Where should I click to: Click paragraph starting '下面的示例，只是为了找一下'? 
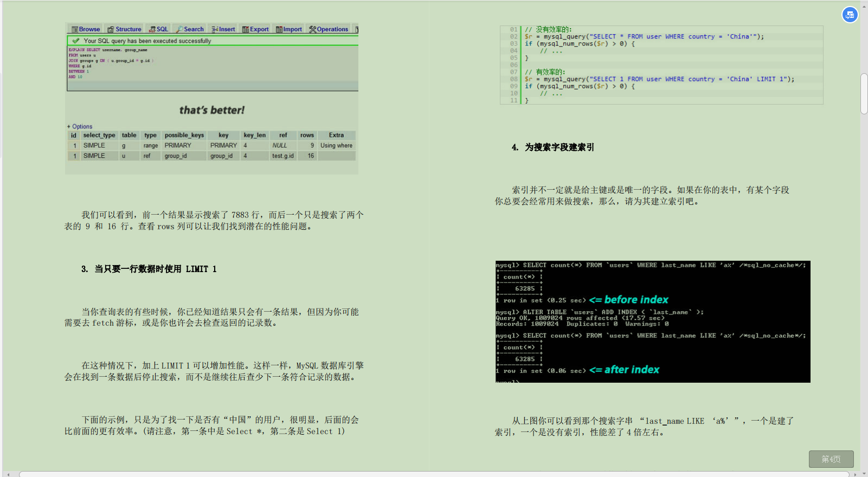pyautogui.click(x=211, y=426)
